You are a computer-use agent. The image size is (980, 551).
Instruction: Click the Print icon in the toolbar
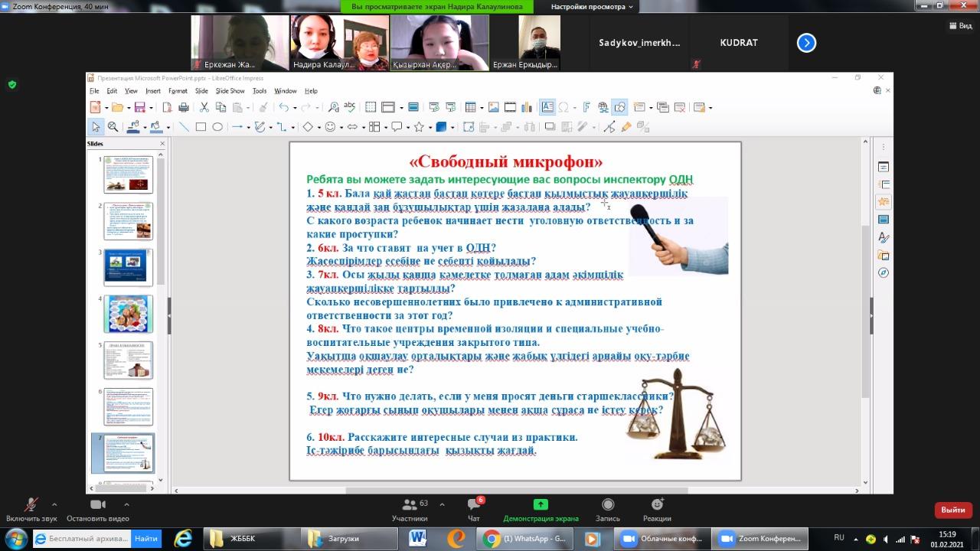pyautogui.click(x=183, y=107)
